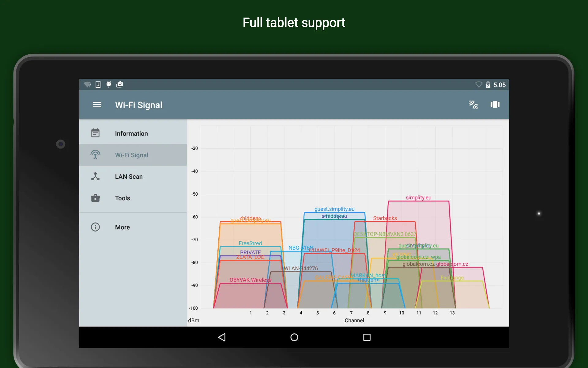This screenshot has height=368, width=588.
Task: Select the Information menu entry
Action: click(x=131, y=133)
